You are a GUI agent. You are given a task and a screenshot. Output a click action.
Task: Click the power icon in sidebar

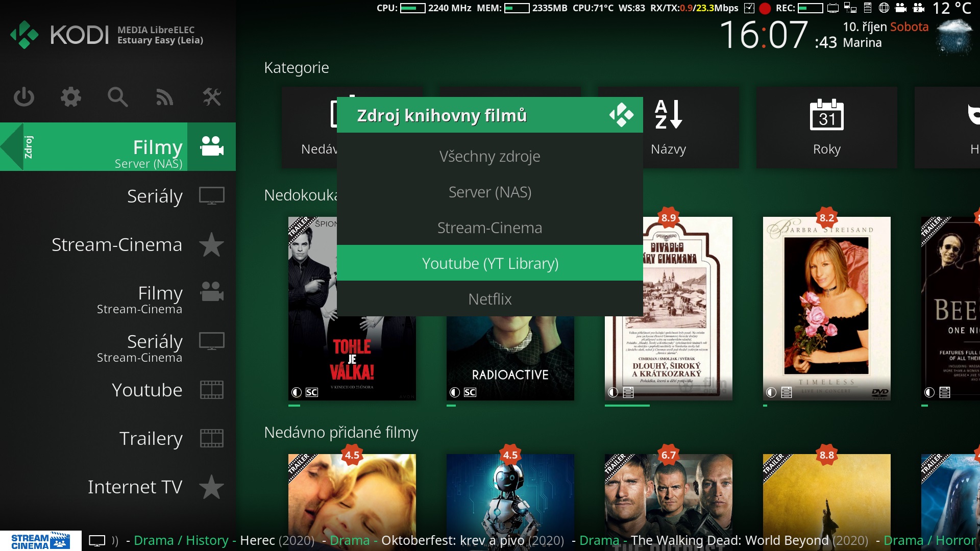24,97
